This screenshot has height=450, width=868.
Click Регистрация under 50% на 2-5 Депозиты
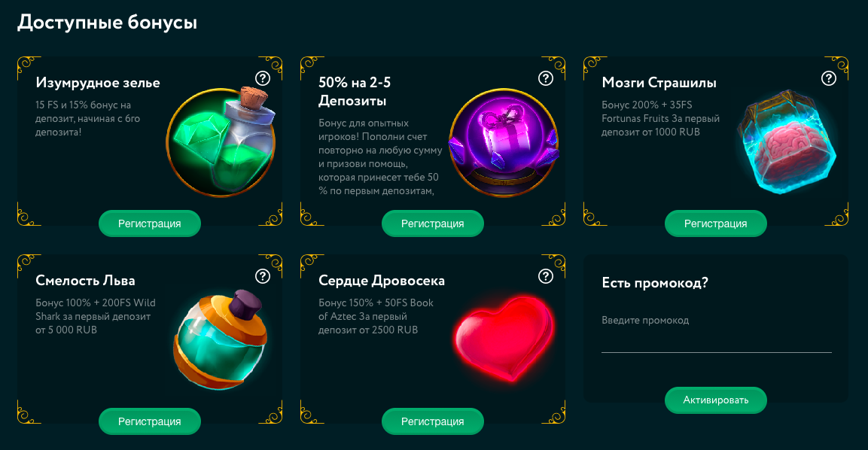click(x=432, y=223)
